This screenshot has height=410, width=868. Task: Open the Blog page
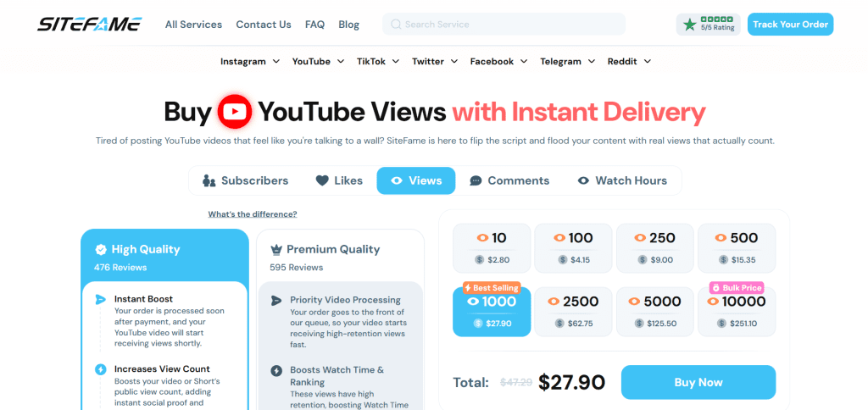(348, 25)
